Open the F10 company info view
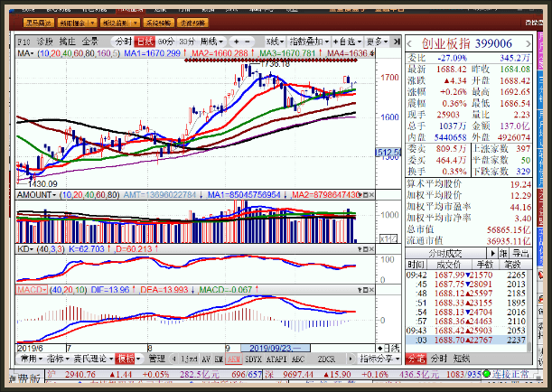552x392 pixels. 23,42
